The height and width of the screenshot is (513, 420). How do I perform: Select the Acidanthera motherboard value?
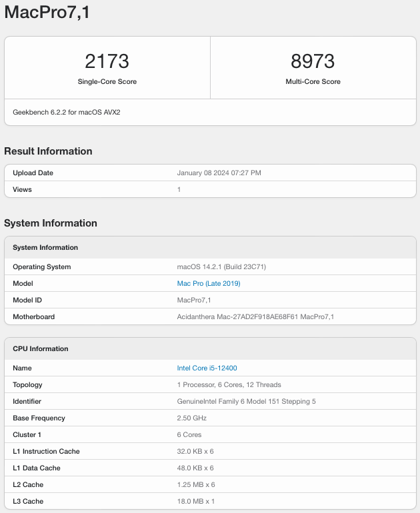pyautogui.click(x=255, y=316)
